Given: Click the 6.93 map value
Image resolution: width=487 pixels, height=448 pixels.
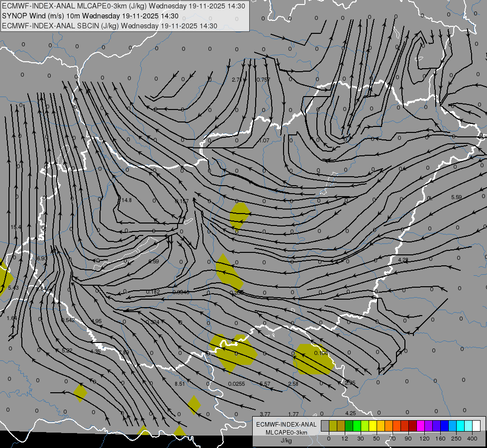Looking at the screenshot, I should [x=42, y=258].
